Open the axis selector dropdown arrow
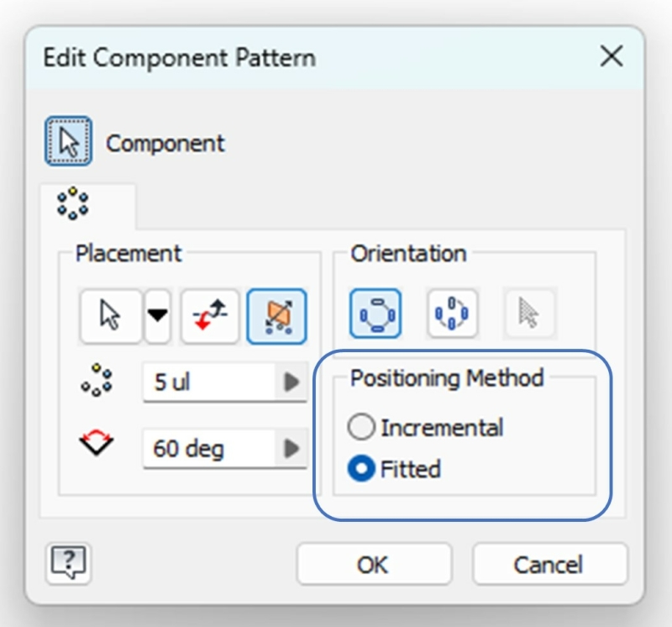Screen dimensions: 672x627 point(157,316)
